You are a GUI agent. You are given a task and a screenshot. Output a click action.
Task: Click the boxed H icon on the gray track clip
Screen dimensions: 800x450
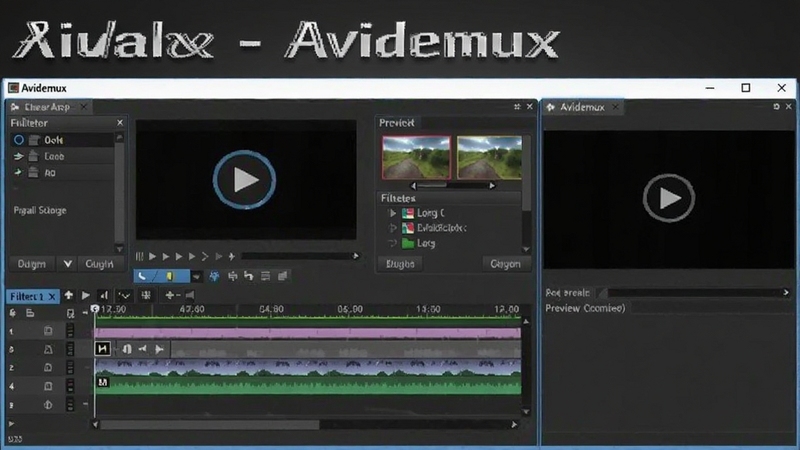(102, 348)
